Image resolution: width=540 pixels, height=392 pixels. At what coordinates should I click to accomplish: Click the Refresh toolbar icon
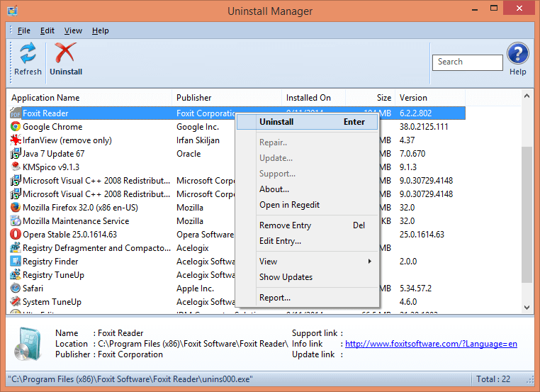pyautogui.click(x=28, y=53)
